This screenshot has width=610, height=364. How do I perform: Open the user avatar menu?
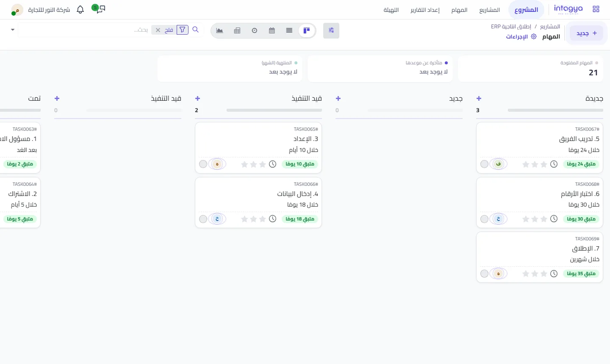click(17, 10)
